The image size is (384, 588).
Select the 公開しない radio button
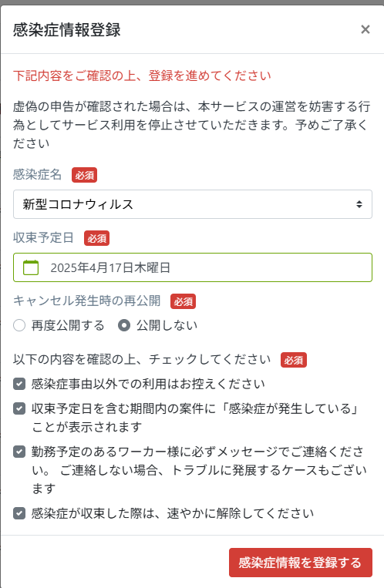point(124,325)
